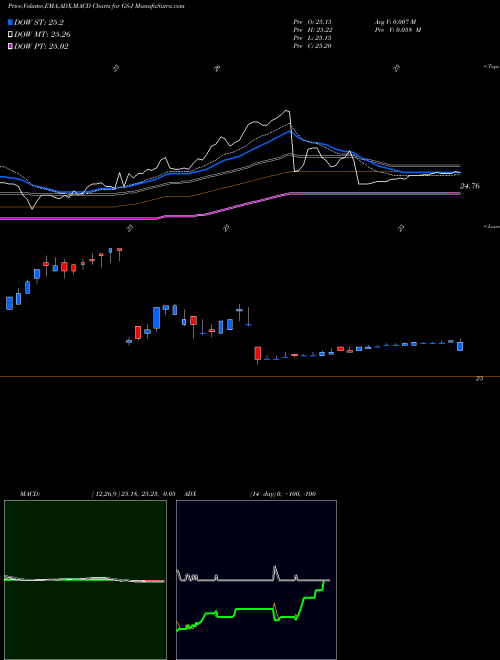500x660 pixels.
Task: Click the white DOW MT legend swatch
Action: click(x=10, y=35)
